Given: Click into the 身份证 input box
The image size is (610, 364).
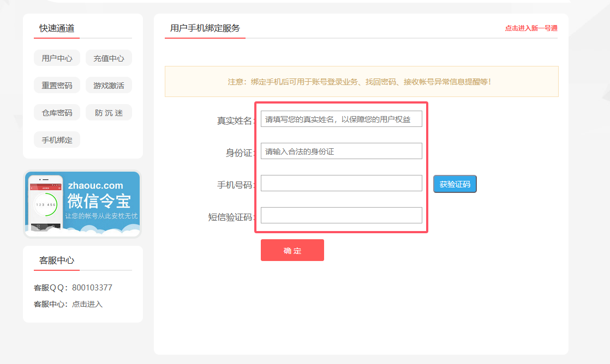Looking at the screenshot, I should pyautogui.click(x=341, y=151).
